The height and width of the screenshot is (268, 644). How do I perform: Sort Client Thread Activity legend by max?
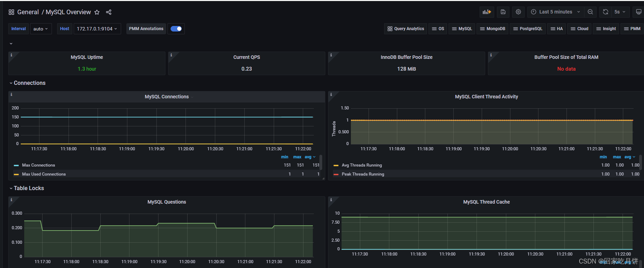[617, 157]
